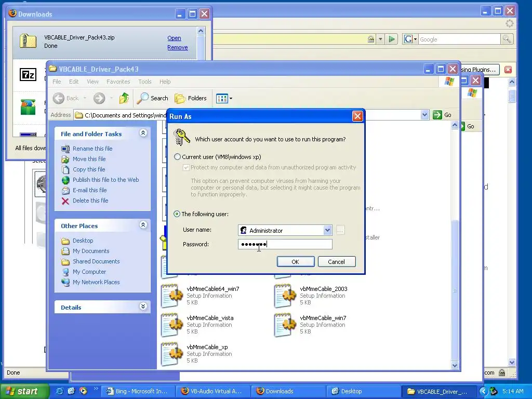Open the Favorites menu
The width and height of the screenshot is (532, 399).
(118, 82)
